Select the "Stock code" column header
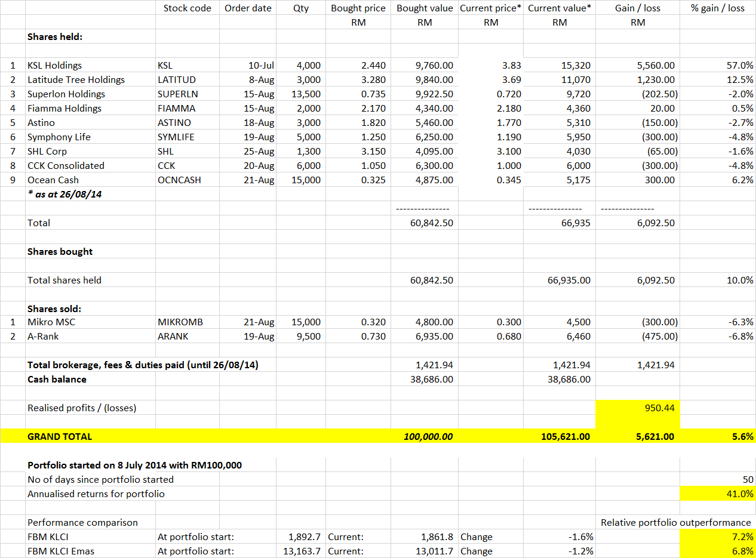This screenshot has width=756, height=558. pos(188,8)
